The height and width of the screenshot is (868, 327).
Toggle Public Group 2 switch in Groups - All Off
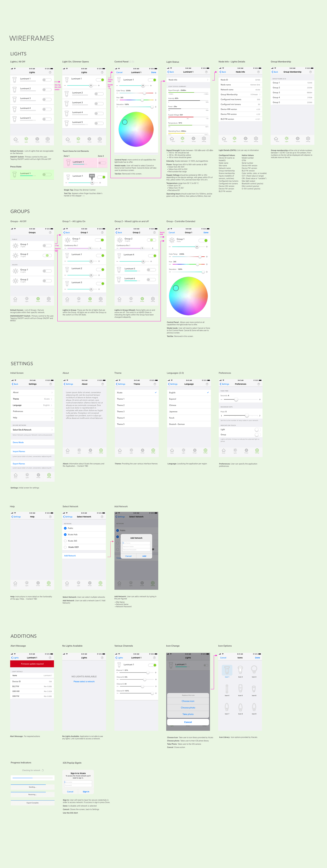click(x=47, y=255)
